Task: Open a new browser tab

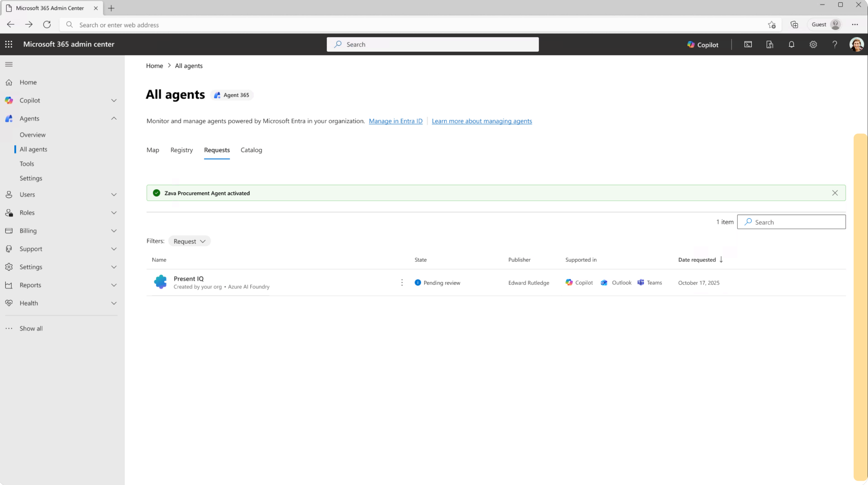Action: click(x=111, y=8)
